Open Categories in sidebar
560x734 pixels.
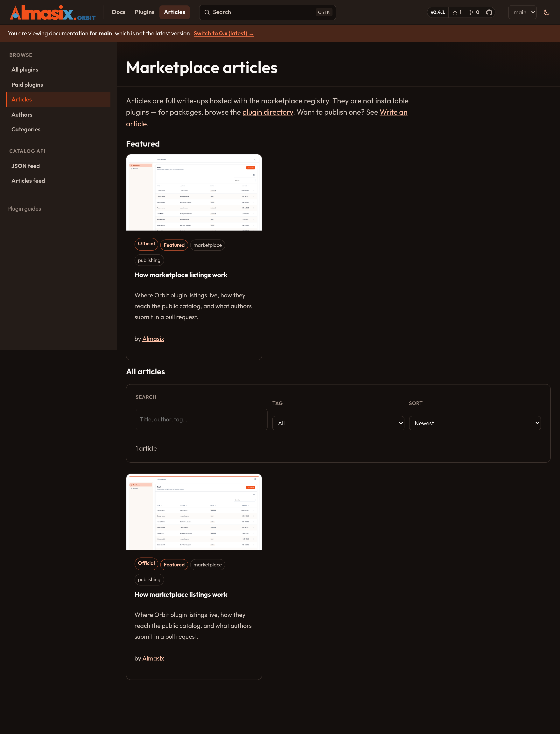pyautogui.click(x=58, y=130)
